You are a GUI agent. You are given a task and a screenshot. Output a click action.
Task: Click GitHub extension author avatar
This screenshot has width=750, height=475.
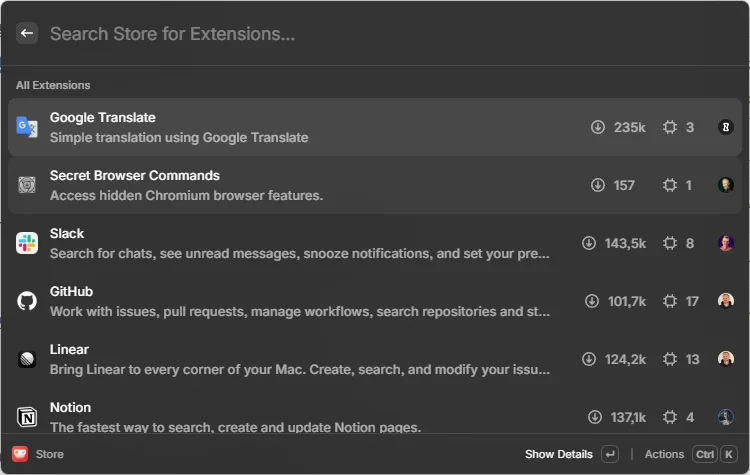point(726,301)
